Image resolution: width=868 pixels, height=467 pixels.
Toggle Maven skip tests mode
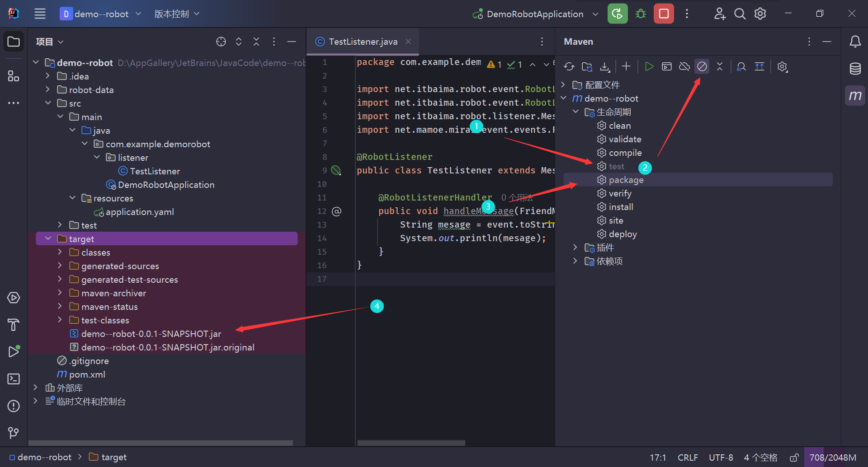(702, 67)
